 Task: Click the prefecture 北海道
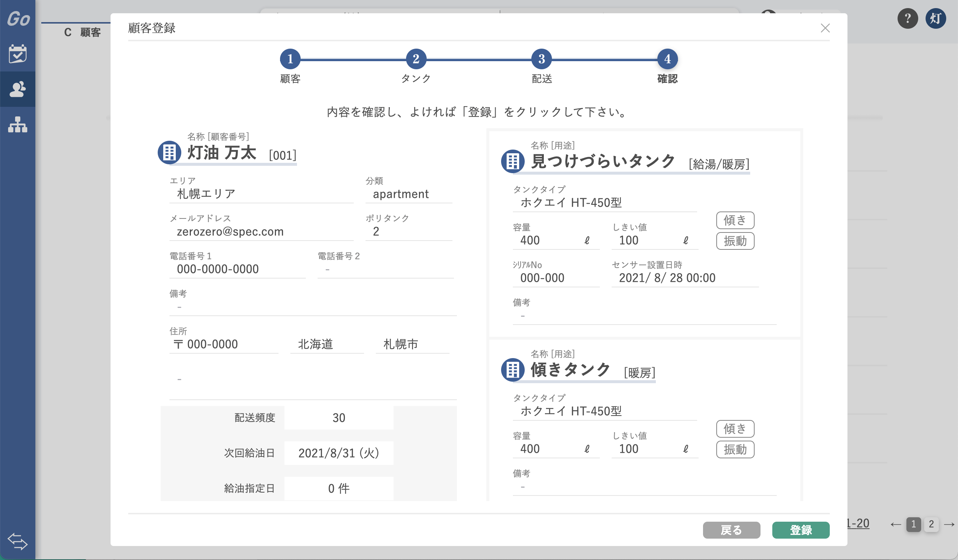[315, 344]
